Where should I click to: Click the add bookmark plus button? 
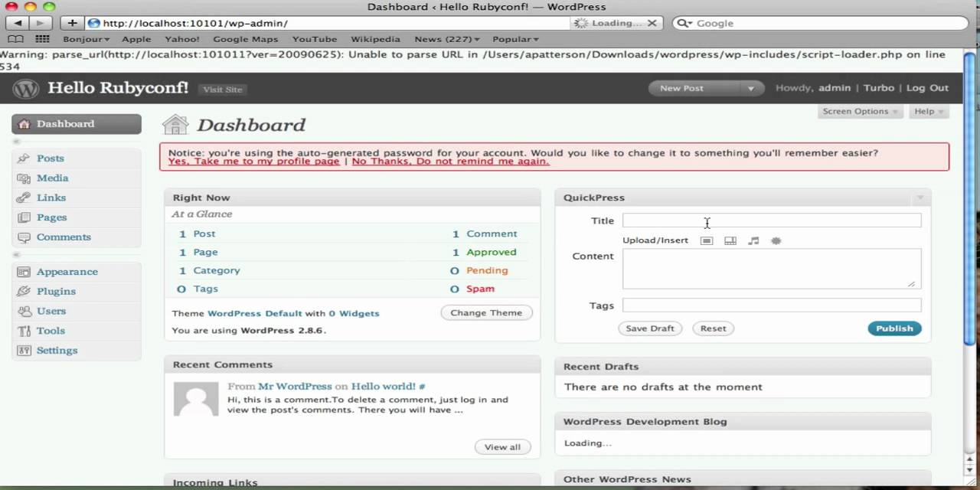[x=72, y=23]
